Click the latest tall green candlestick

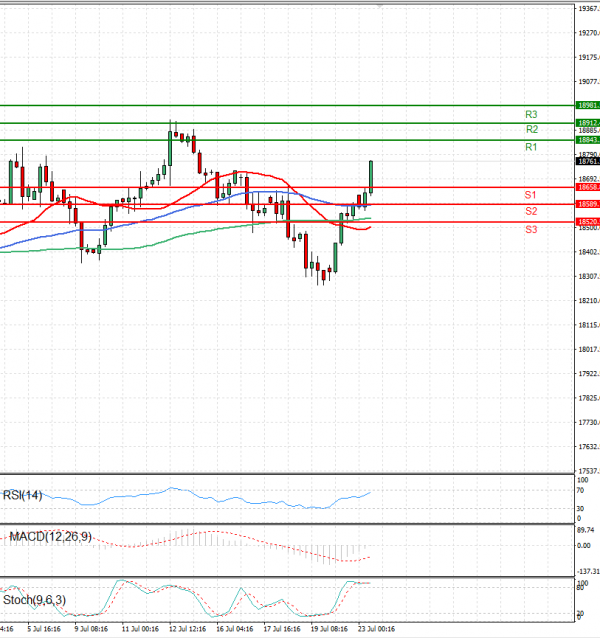point(371,177)
